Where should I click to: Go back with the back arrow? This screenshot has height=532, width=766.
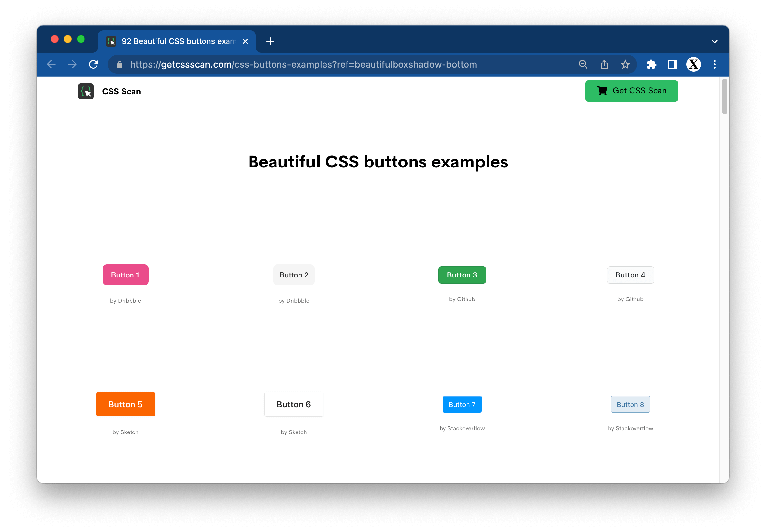(x=51, y=64)
